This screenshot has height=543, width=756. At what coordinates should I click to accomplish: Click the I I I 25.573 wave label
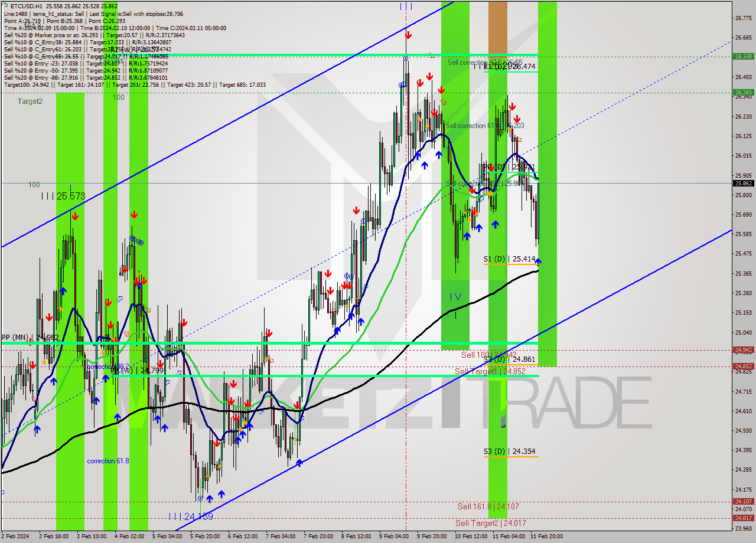[63, 195]
